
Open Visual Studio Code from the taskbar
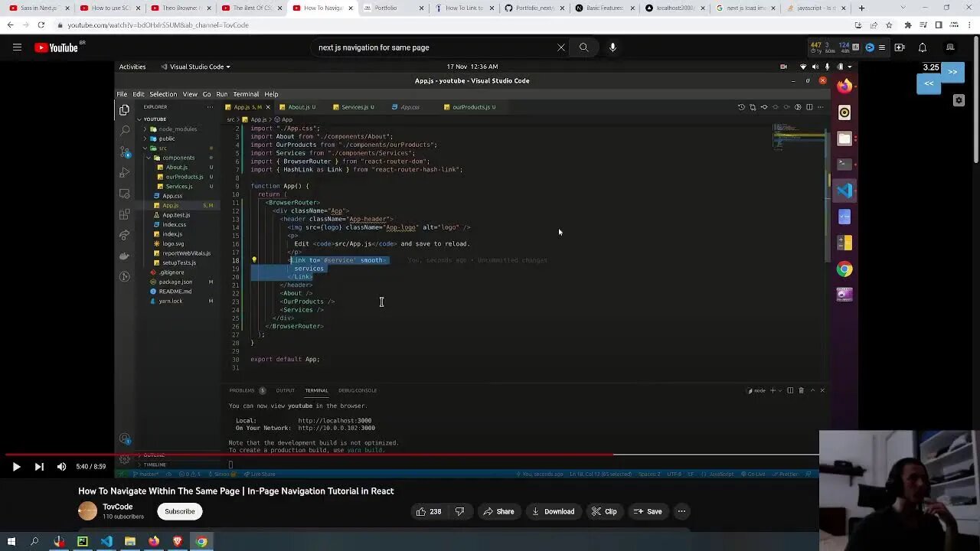pos(106,542)
